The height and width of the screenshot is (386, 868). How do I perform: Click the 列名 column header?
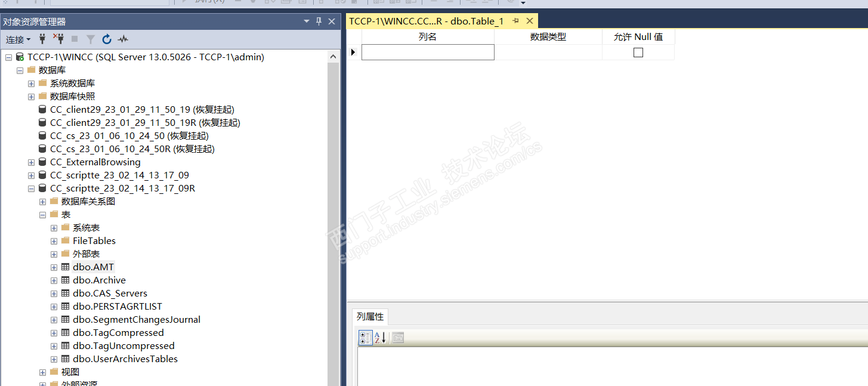(x=428, y=37)
